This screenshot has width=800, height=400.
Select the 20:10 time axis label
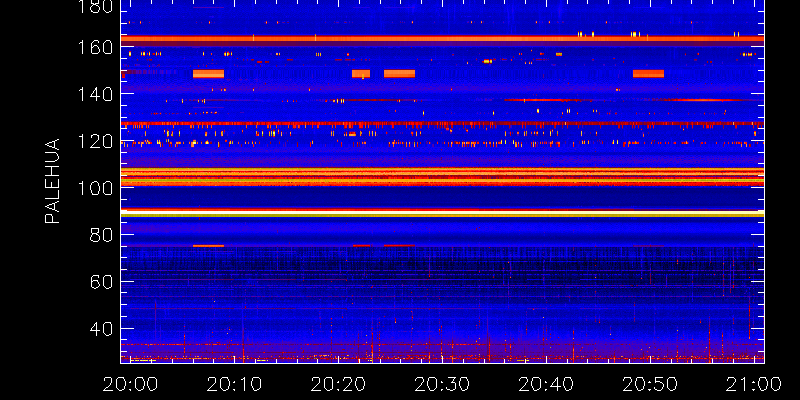click(x=234, y=384)
